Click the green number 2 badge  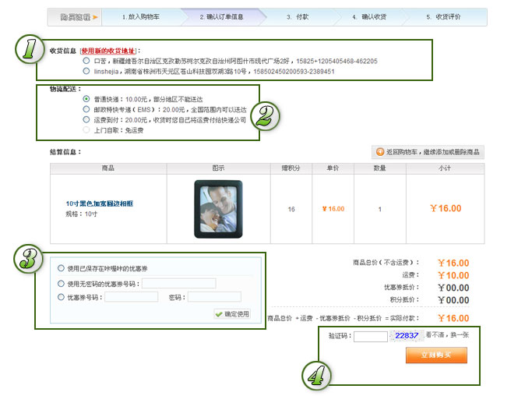[x=265, y=116]
